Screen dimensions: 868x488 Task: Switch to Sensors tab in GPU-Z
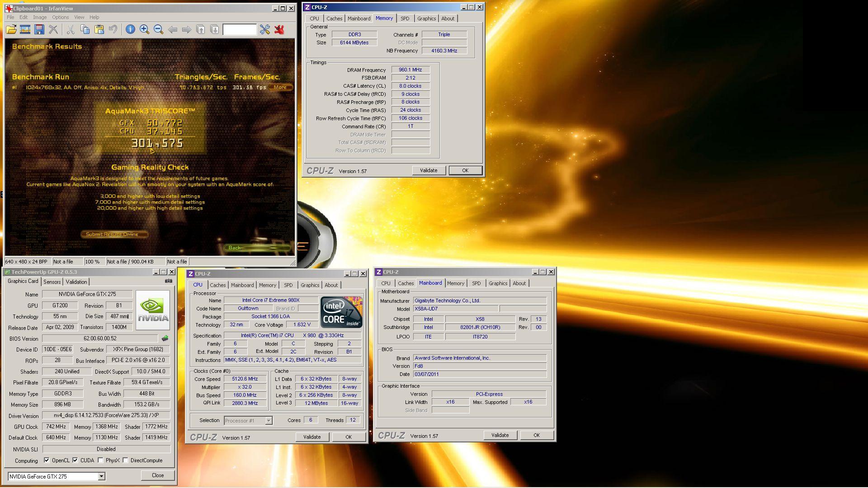click(x=52, y=282)
